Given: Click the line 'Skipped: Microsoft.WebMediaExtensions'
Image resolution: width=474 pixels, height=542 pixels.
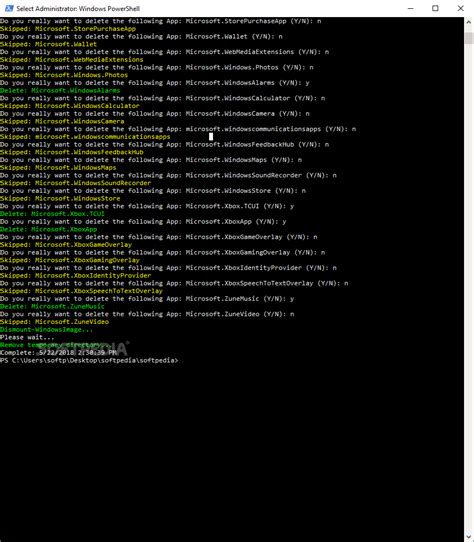Looking at the screenshot, I should [72, 60].
